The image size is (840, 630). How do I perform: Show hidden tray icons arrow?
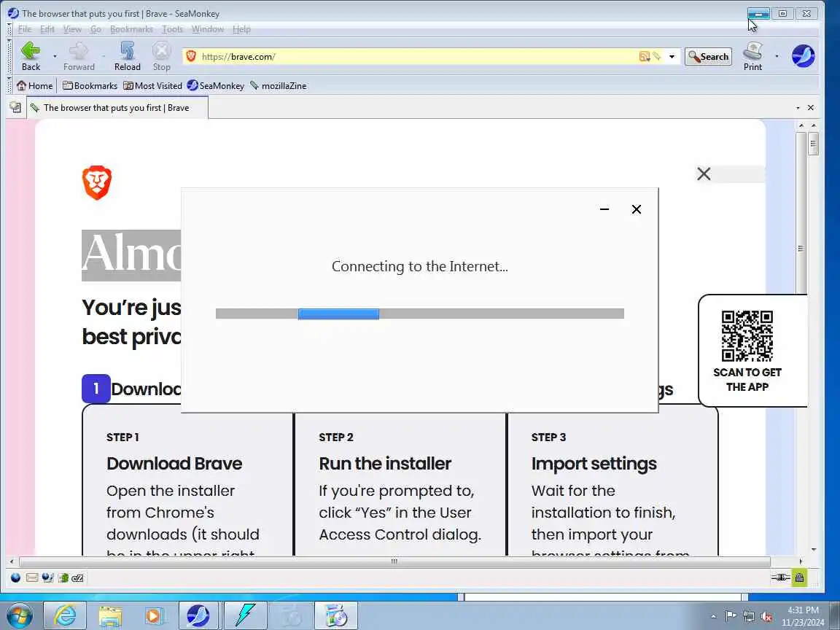coord(713,617)
